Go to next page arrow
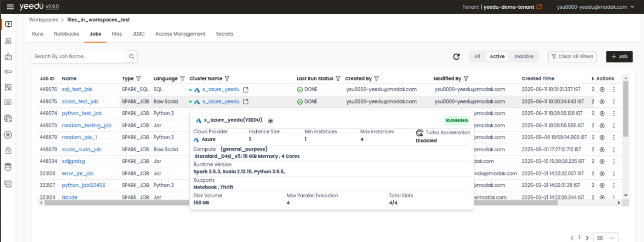 tap(587, 238)
